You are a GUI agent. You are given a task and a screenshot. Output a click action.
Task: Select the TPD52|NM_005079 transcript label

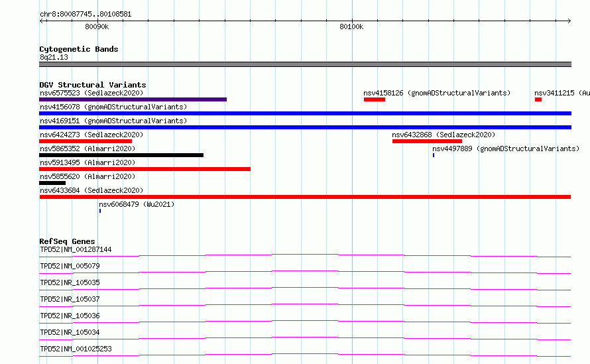(70, 266)
